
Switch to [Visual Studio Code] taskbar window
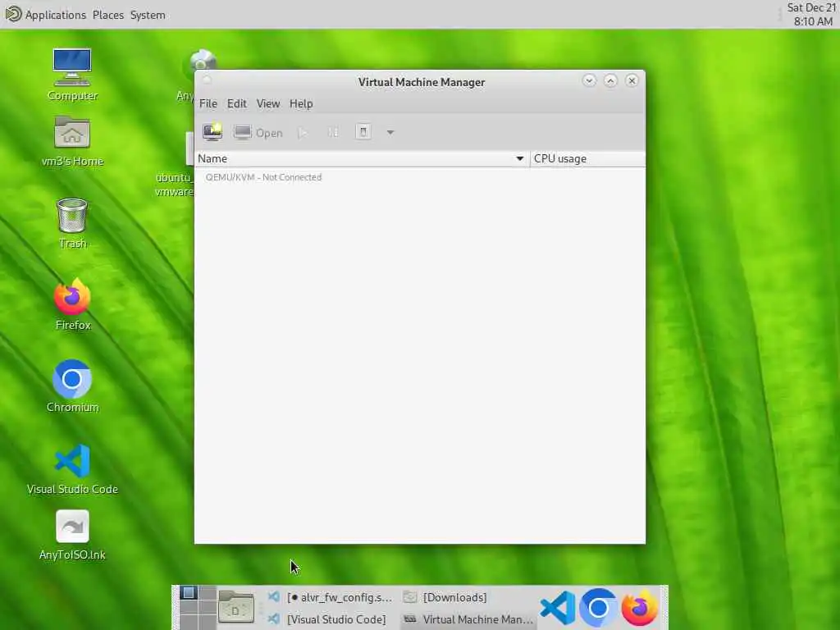(330, 619)
